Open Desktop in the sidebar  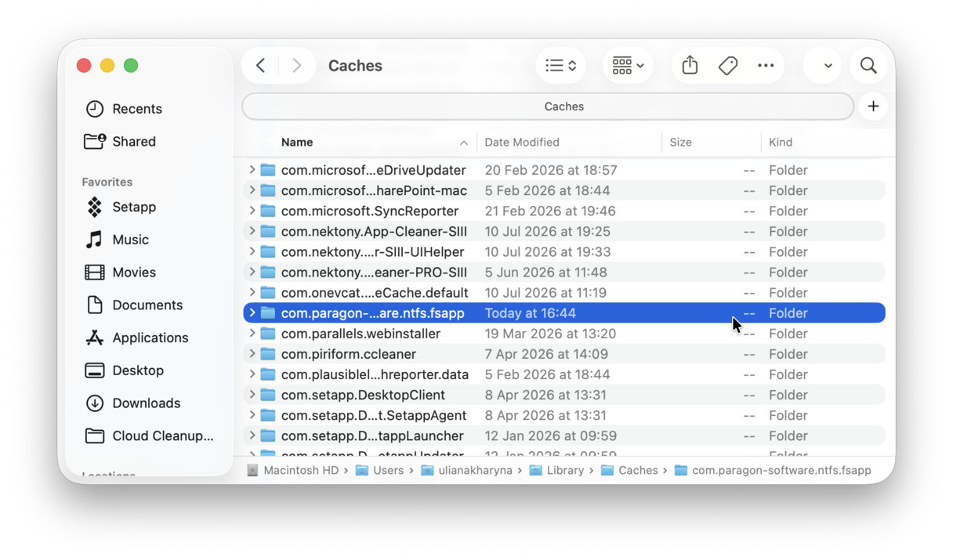137,370
